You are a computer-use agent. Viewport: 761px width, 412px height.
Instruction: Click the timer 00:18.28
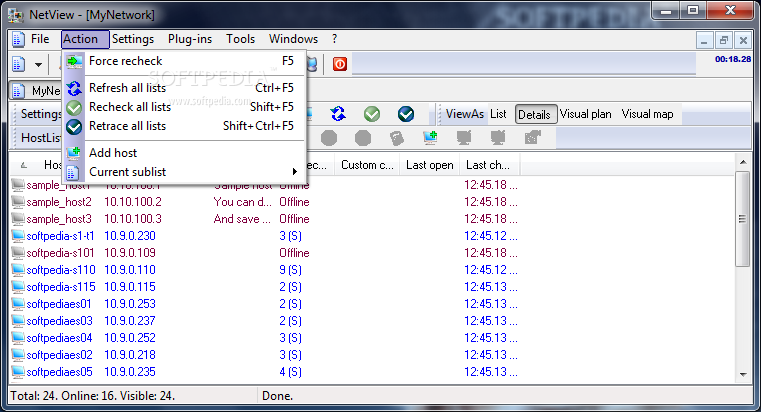coord(733,59)
